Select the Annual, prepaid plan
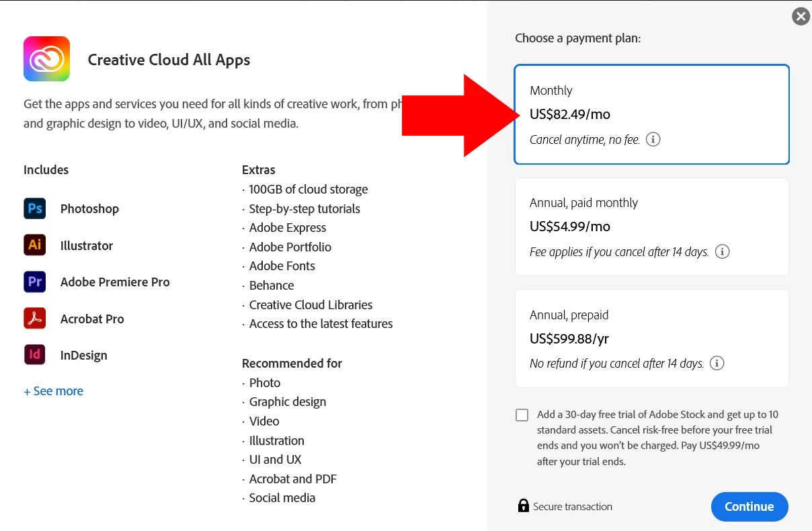Viewport: 812px width, 531px height. pos(652,339)
